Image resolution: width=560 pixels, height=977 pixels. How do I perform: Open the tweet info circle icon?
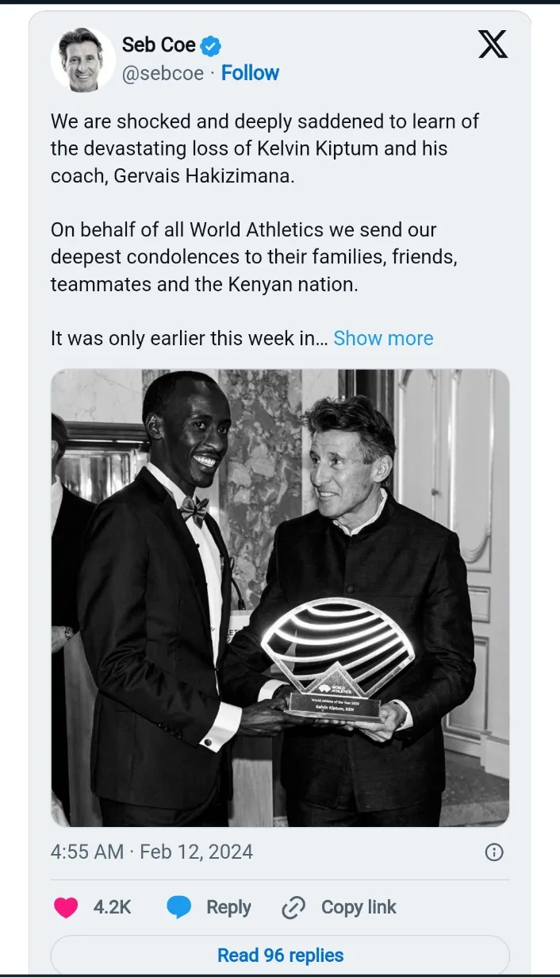[x=493, y=852]
